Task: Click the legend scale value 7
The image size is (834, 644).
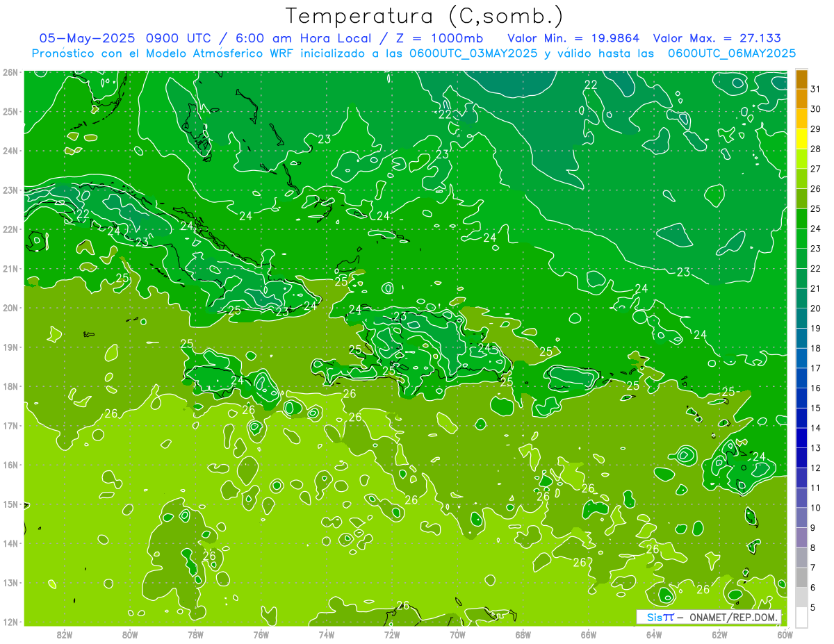Action: coord(813,568)
